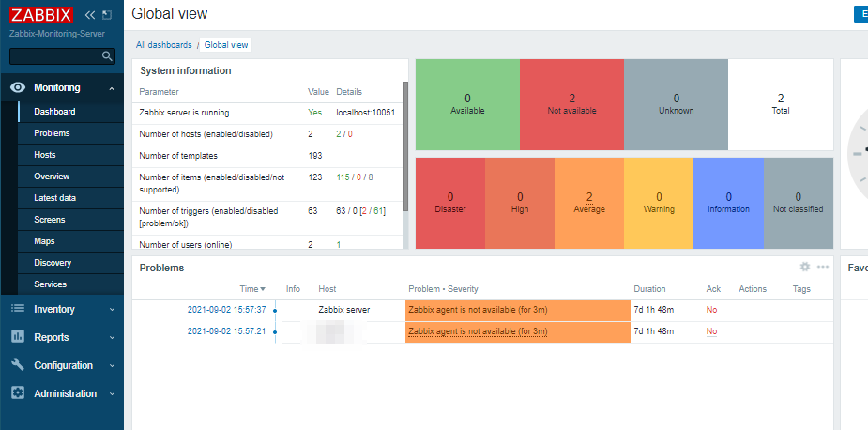Open Discovery menu item
Screen dimensions: 868x430
click(x=71, y=263)
